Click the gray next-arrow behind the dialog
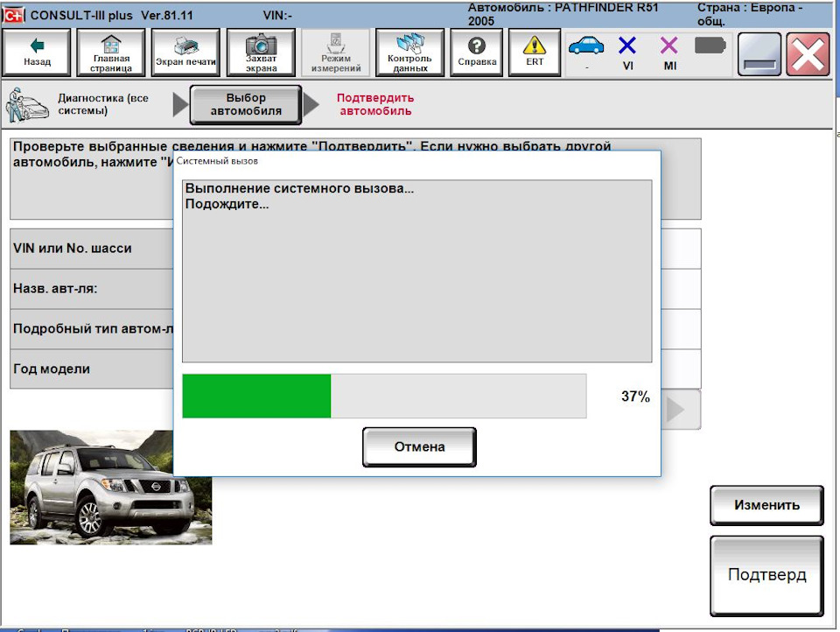This screenshot has width=840, height=632. [x=680, y=410]
